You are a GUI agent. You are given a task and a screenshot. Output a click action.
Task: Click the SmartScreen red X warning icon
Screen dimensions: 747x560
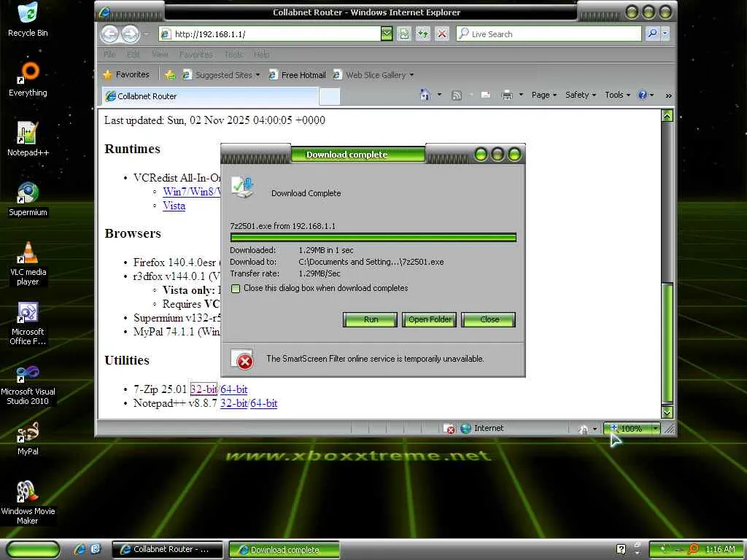click(x=242, y=359)
